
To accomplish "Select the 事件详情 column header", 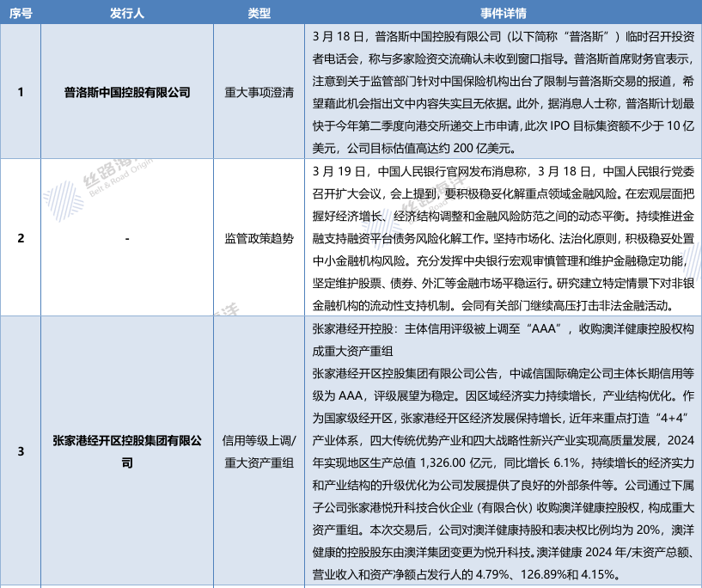I will pos(503,14).
